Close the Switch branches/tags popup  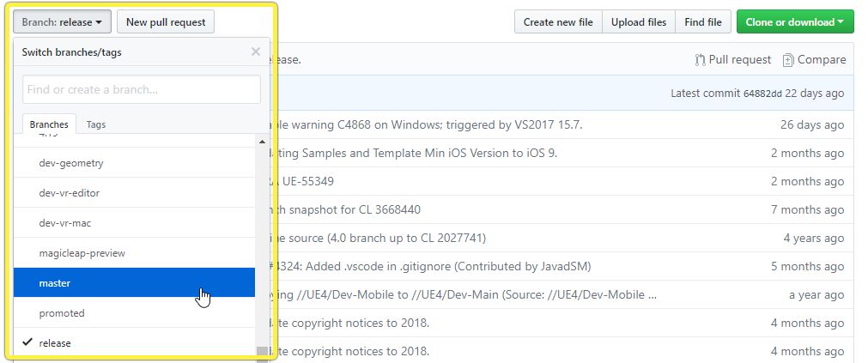(255, 51)
